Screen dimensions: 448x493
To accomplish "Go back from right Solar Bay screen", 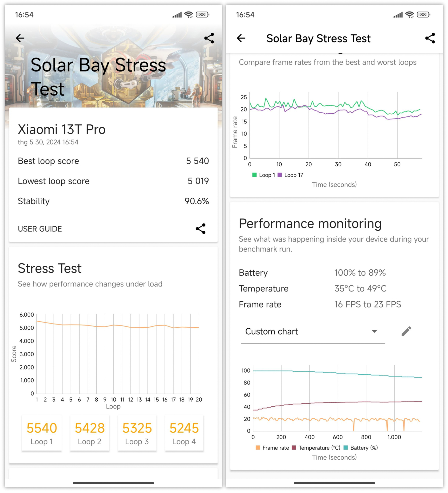I will 241,38.
